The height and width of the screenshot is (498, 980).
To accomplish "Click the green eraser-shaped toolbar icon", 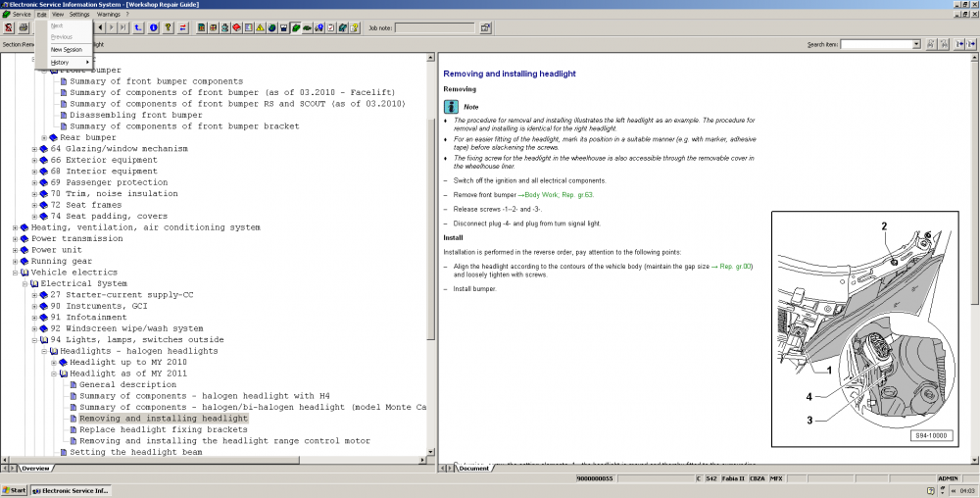I will tap(296, 27).
